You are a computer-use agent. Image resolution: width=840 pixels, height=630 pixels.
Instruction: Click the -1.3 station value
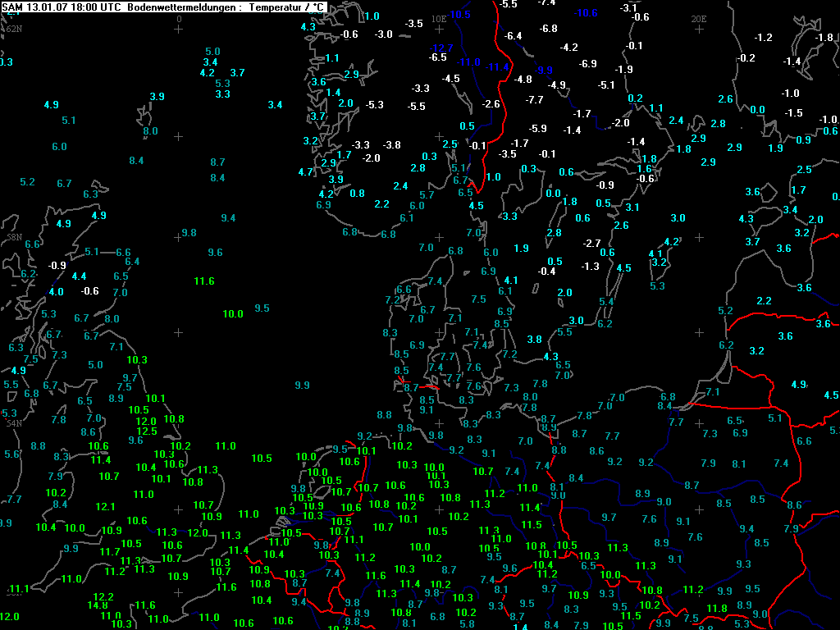click(591, 267)
